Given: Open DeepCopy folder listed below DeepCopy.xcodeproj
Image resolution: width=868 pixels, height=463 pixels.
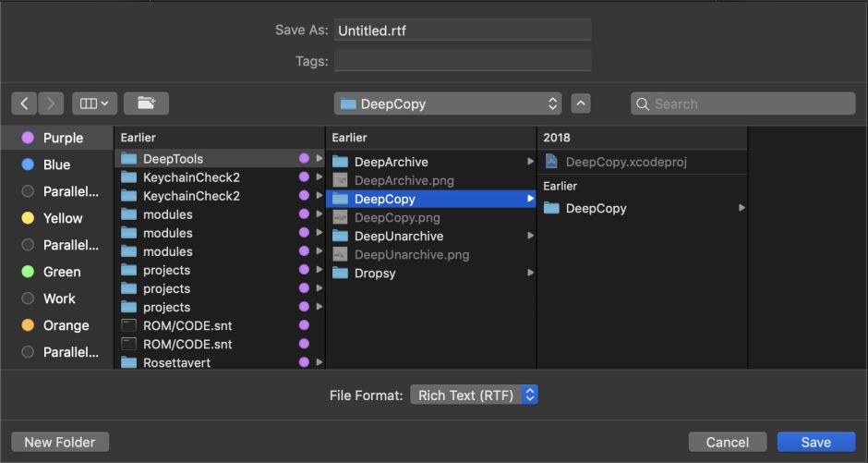Looking at the screenshot, I should pos(643,208).
